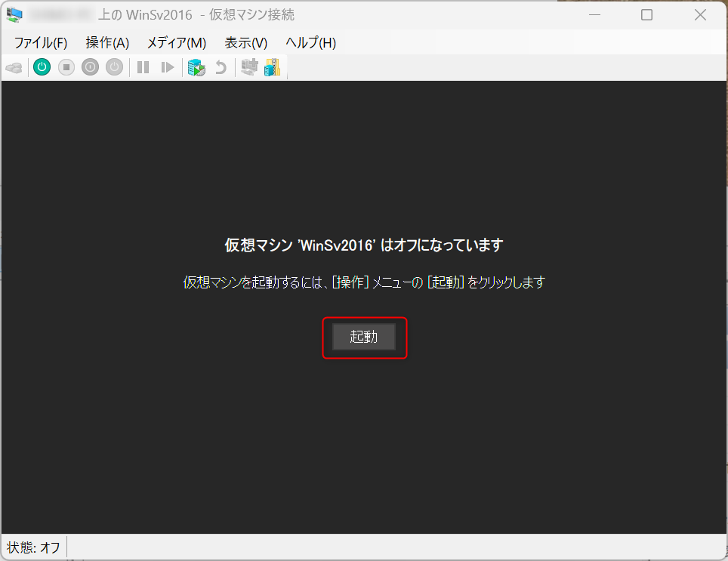Click the Save state toolbar icon
The height and width of the screenshot is (561, 728).
click(x=114, y=67)
